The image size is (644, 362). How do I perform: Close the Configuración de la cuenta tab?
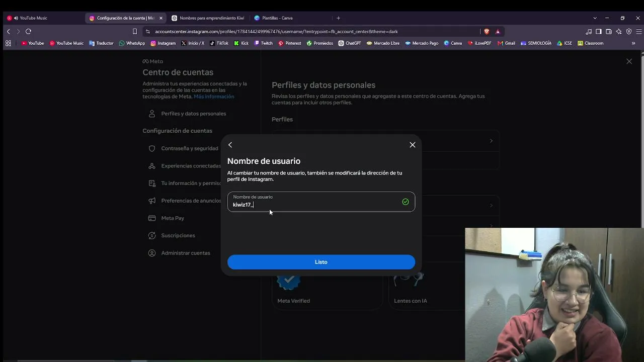point(161,18)
